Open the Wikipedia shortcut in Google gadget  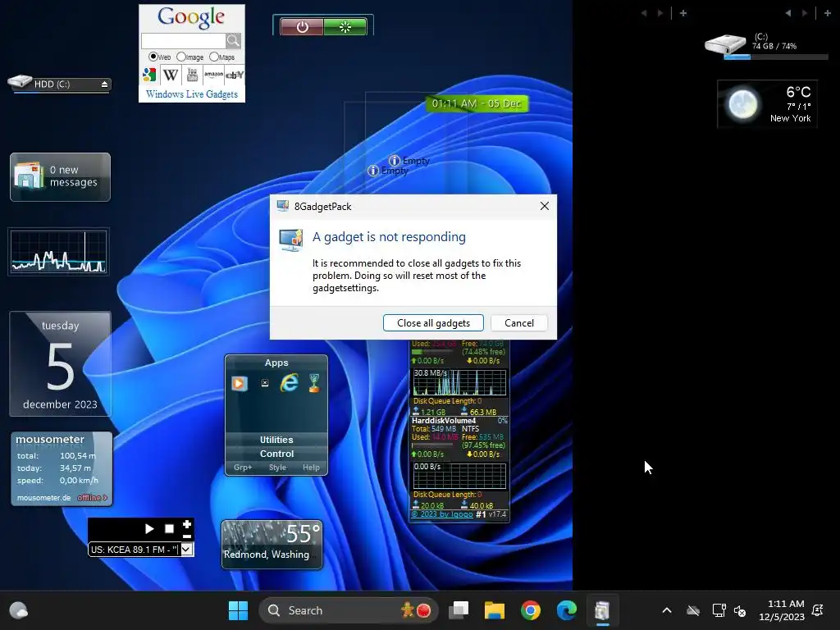(171, 75)
